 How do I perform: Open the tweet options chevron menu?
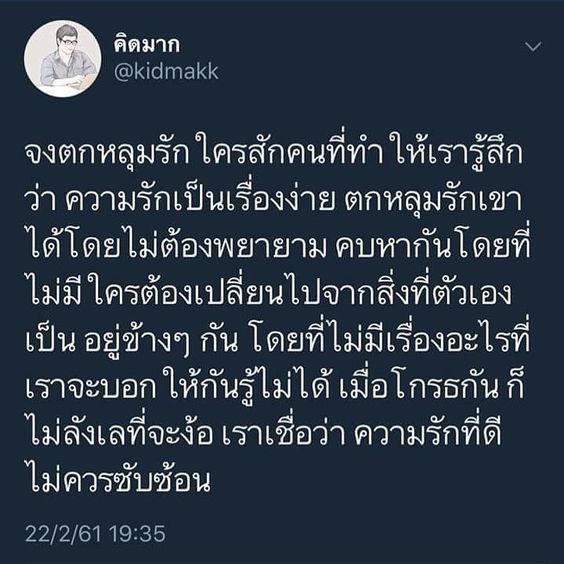click(533, 46)
